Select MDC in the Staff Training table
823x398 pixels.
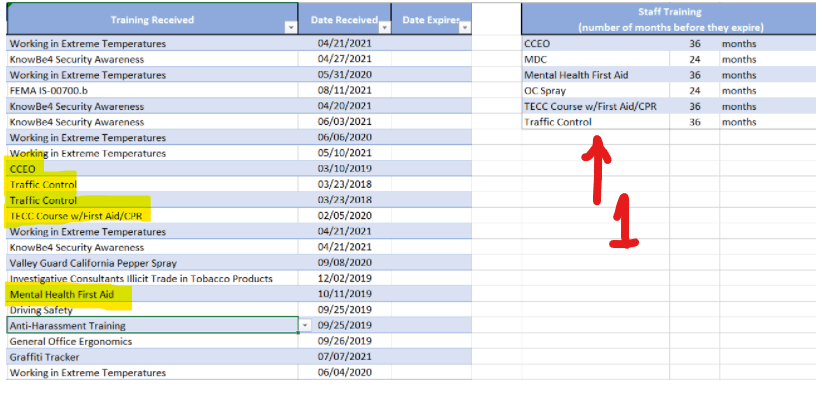point(596,59)
